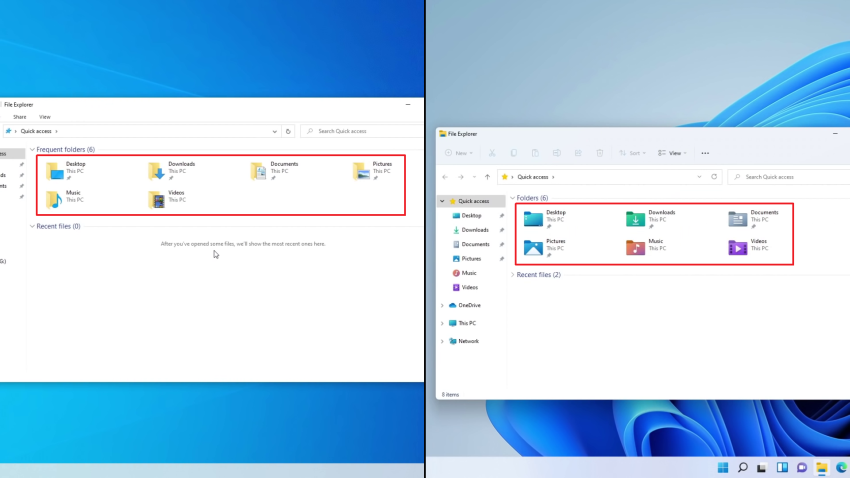850x478 pixels.
Task: Click the Paste icon in Windows 11 toolbar
Action: point(535,153)
